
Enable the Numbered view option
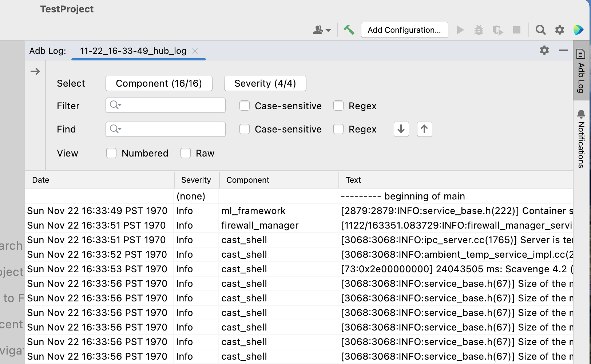(111, 153)
